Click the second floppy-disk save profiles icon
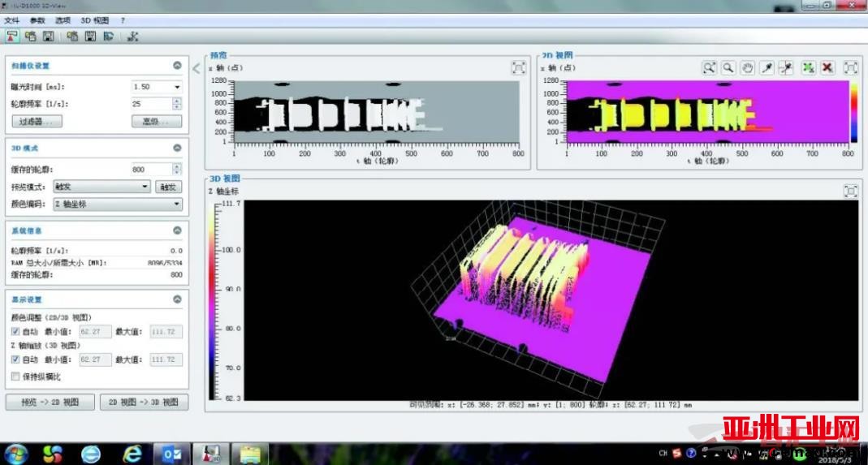 pos(91,37)
